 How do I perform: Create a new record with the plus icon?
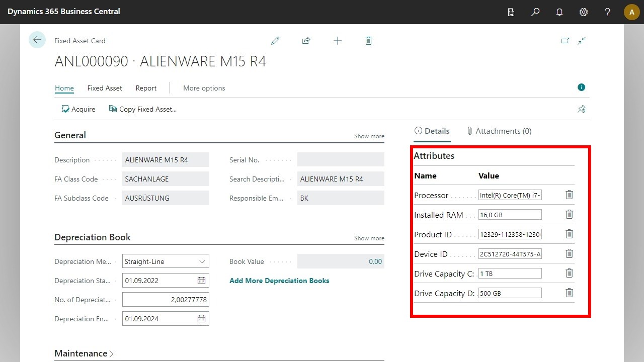click(338, 41)
